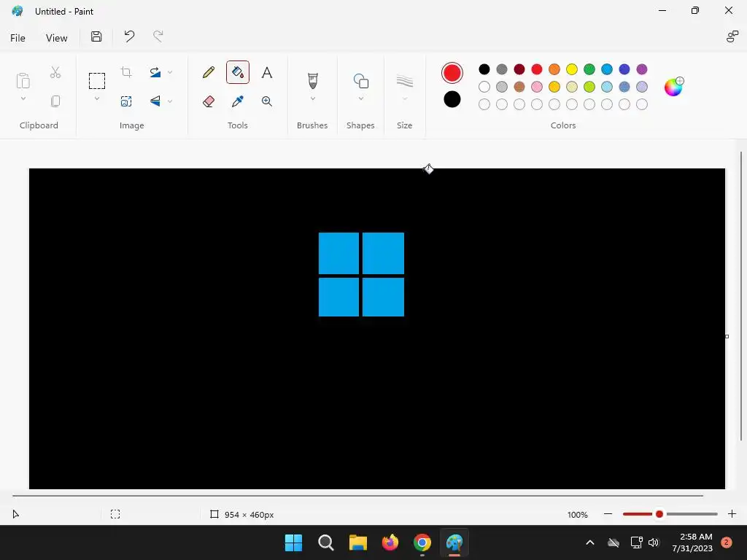The width and height of the screenshot is (747, 560).
Task: Select the Color picker eyedropper tool
Action: [x=238, y=101]
